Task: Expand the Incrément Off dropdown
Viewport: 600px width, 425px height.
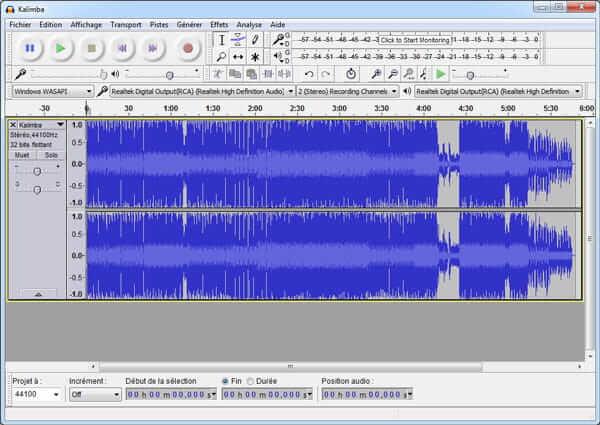Action: tap(94, 395)
